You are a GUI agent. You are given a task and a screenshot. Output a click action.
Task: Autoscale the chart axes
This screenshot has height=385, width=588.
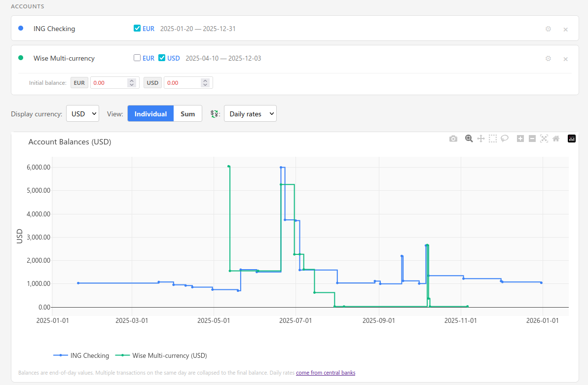[x=544, y=139]
